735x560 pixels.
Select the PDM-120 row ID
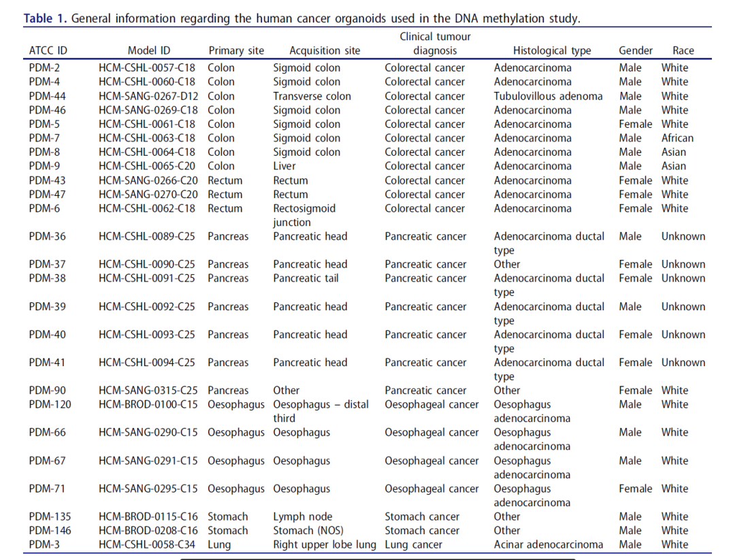point(50,404)
